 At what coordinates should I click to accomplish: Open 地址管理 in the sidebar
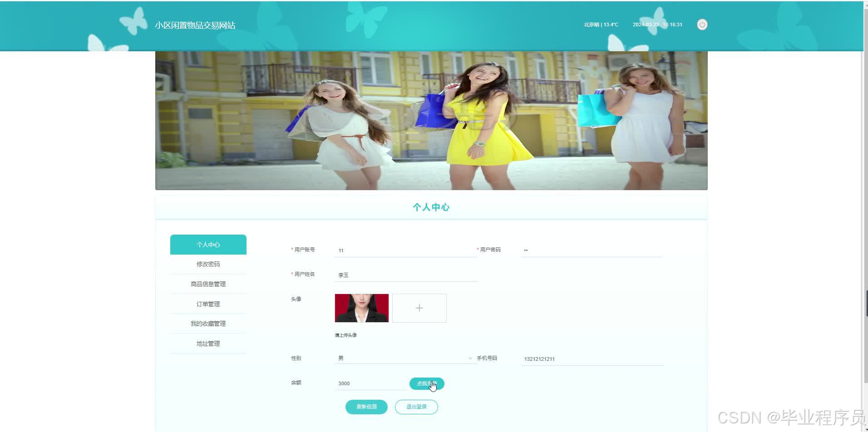click(x=208, y=344)
